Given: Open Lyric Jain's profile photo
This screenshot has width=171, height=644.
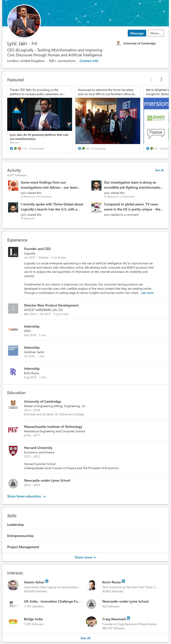Looking at the screenshot, I should [x=24, y=21].
